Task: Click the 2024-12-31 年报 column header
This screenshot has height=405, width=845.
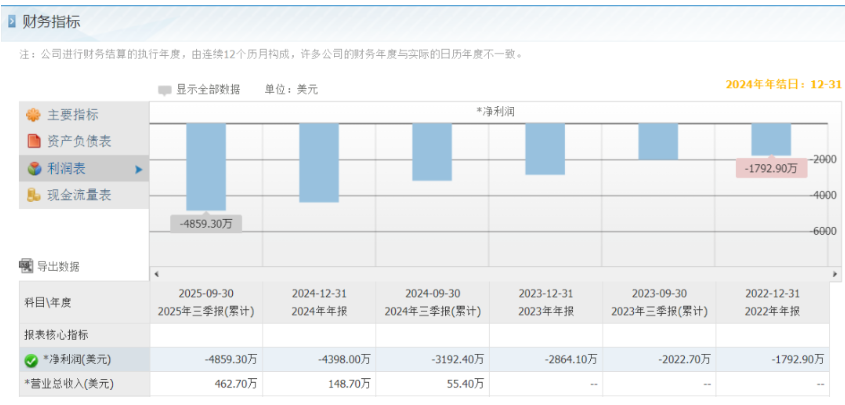Action: [x=318, y=302]
